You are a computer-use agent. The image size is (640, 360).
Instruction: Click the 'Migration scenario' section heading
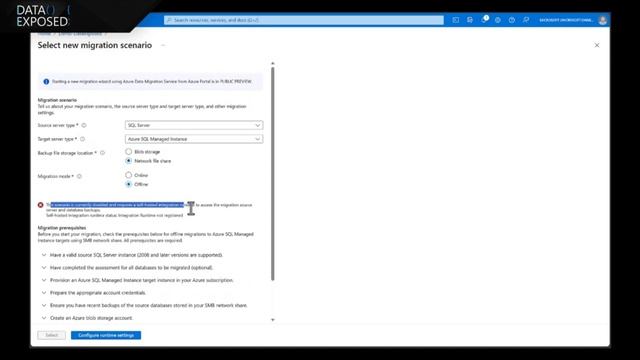[57, 100]
